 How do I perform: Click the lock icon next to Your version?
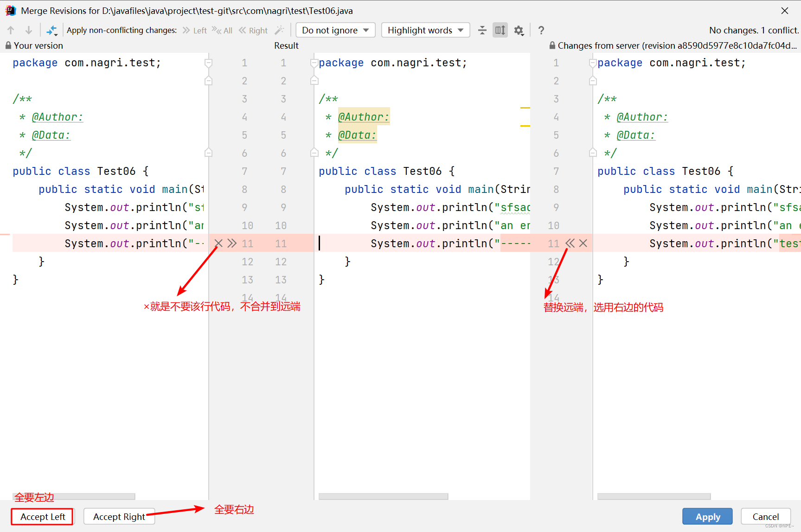(8, 45)
